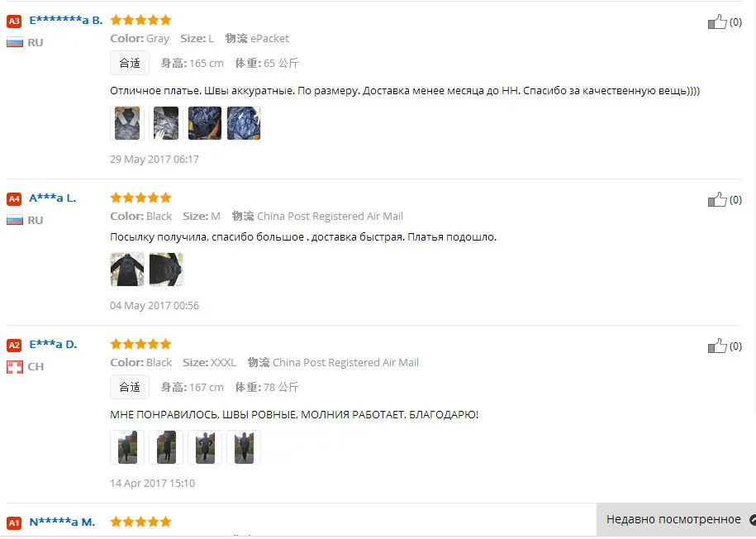Click Russian flag under E********a B.
Screen dimensions: 756x539
(15, 42)
